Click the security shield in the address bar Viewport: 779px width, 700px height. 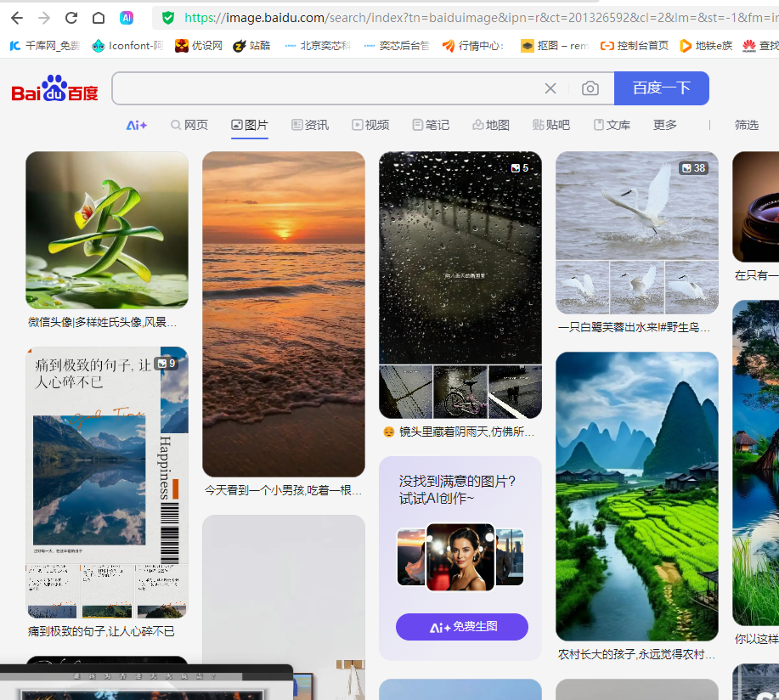(167, 17)
